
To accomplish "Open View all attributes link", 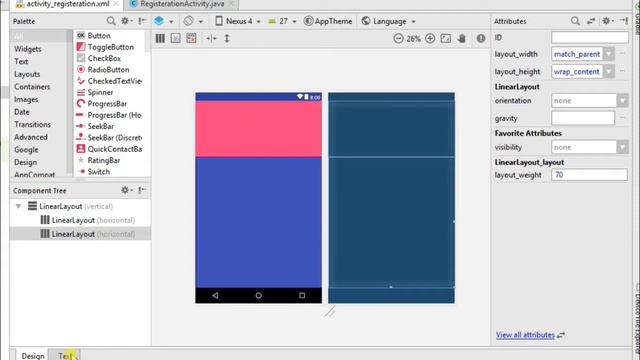I will pos(525,335).
